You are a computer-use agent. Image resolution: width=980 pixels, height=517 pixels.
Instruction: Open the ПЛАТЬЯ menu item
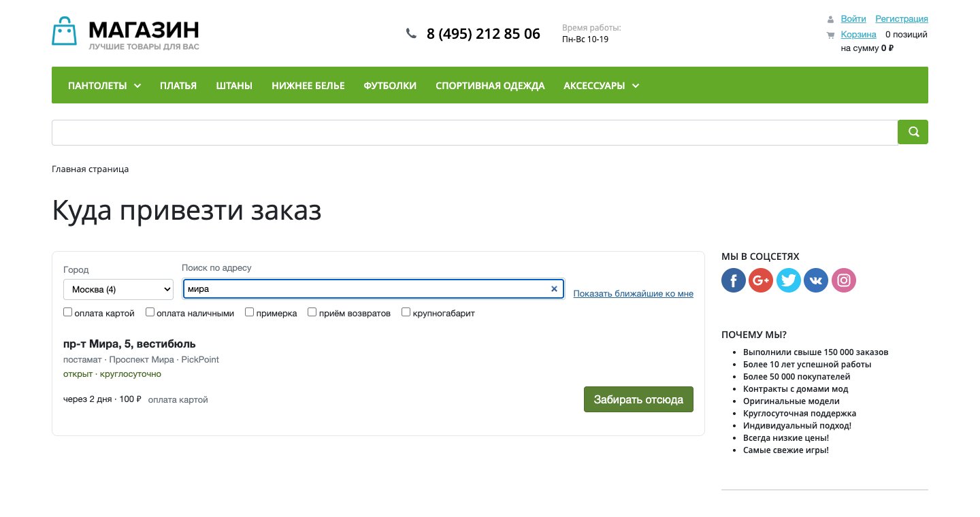178,86
